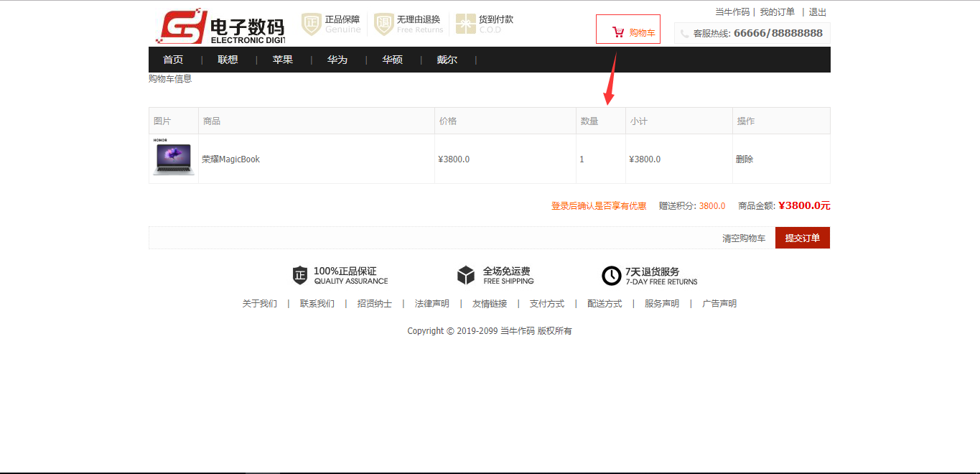The image size is (980, 474).
Task: Click the 100%正品保证 shield icon
Action: 300,275
